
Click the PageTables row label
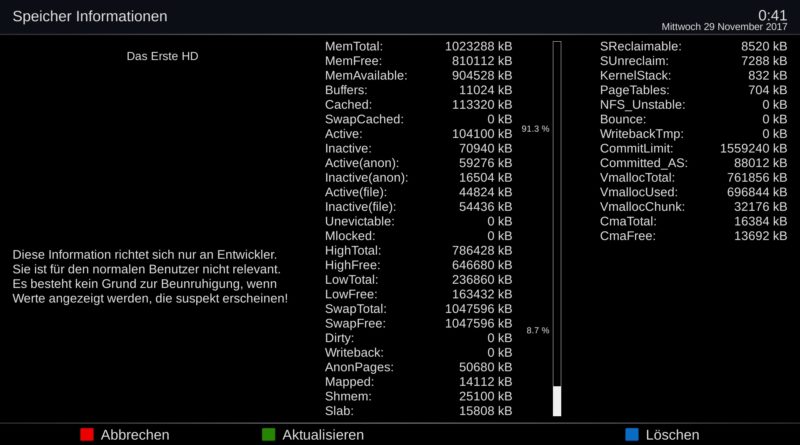(x=634, y=90)
